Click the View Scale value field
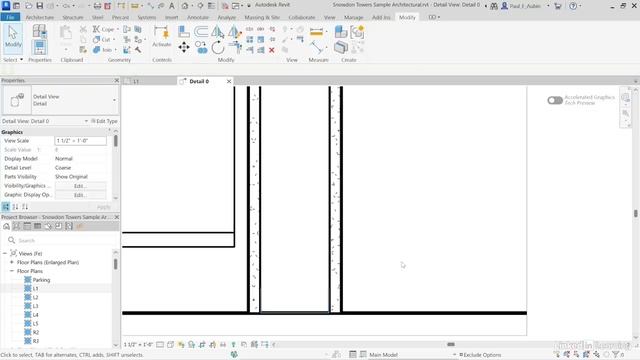This screenshot has width=640, height=360. pyautogui.click(x=80, y=140)
